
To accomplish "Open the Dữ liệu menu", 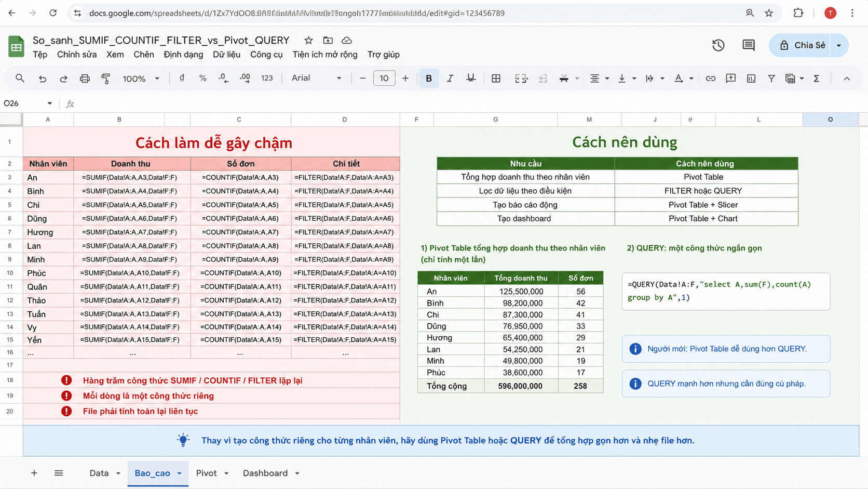I will (x=226, y=55).
